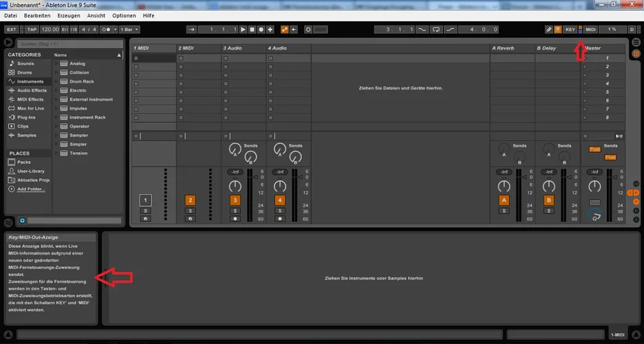The width and height of the screenshot is (644, 344).
Task: Toggle the Follow arrow button
Action: coord(191,30)
